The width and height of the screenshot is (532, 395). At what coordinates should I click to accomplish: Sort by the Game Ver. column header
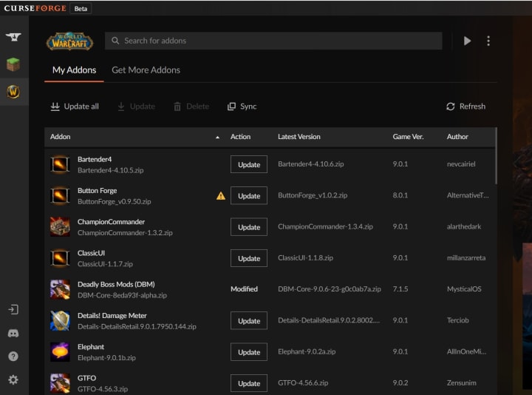tap(408, 137)
